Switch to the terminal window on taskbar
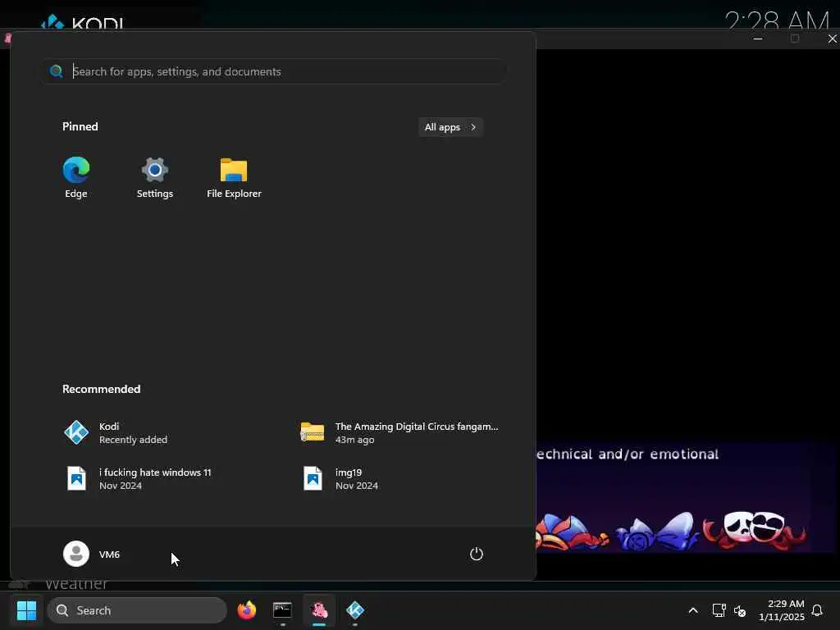Viewport: 840px width, 630px height. point(282,610)
